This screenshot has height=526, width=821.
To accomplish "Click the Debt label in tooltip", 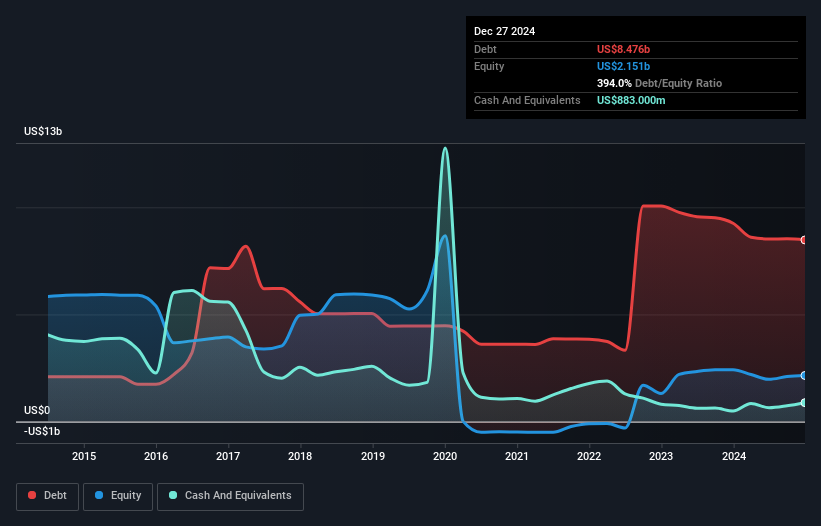I will tap(485, 49).
